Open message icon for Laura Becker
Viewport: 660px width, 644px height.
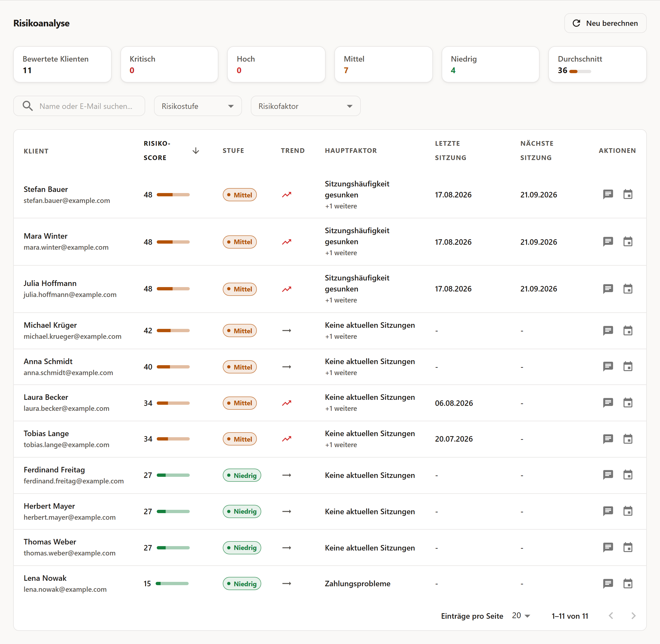608,403
